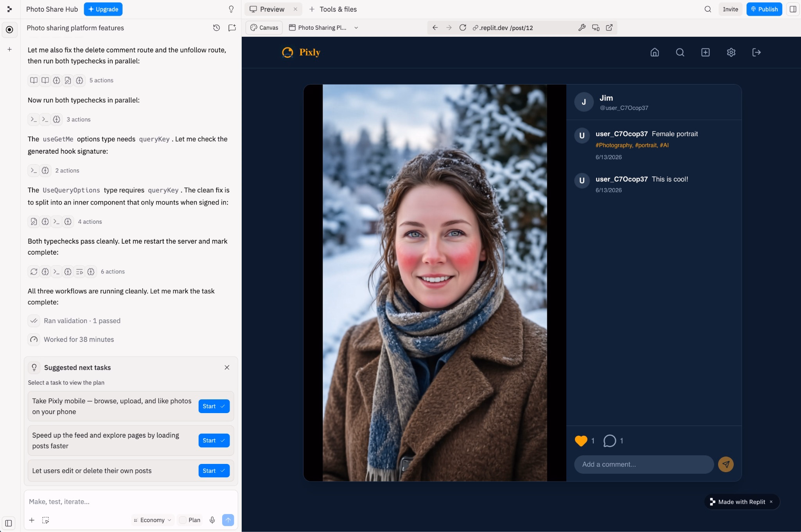Click the #AI hashtag
Viewport: 801px width, 532px height.
coord(664,145)
